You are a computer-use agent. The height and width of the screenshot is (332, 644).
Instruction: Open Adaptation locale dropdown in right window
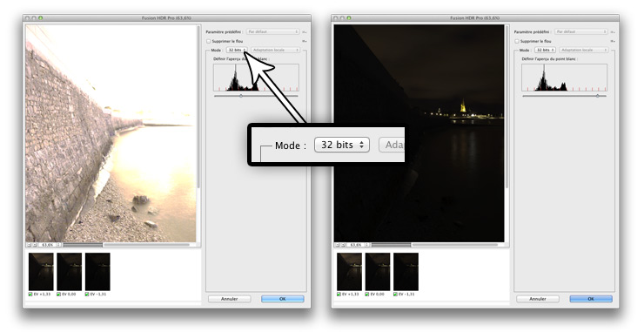click(584, 51)
